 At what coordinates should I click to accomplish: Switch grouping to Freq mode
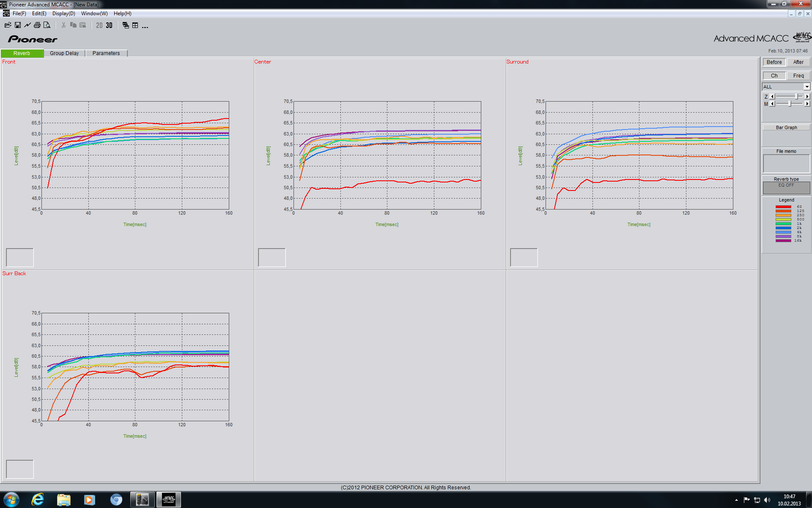point(798,76)
